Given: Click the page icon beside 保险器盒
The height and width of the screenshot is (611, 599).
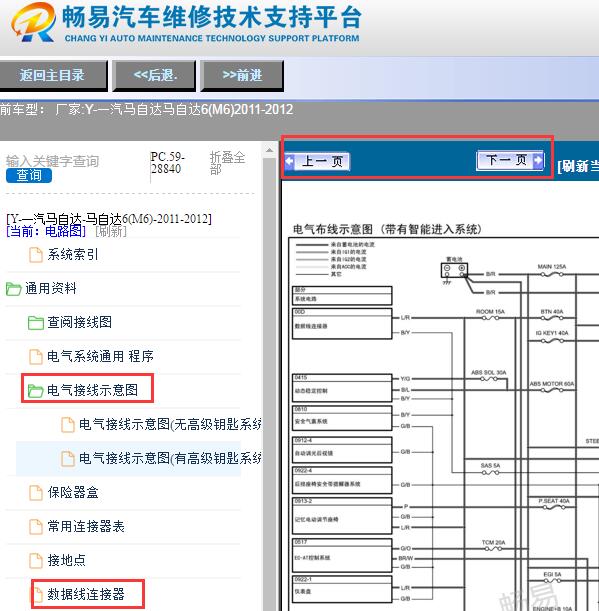Looking at the screenshot, I should [x=36, y=493].
